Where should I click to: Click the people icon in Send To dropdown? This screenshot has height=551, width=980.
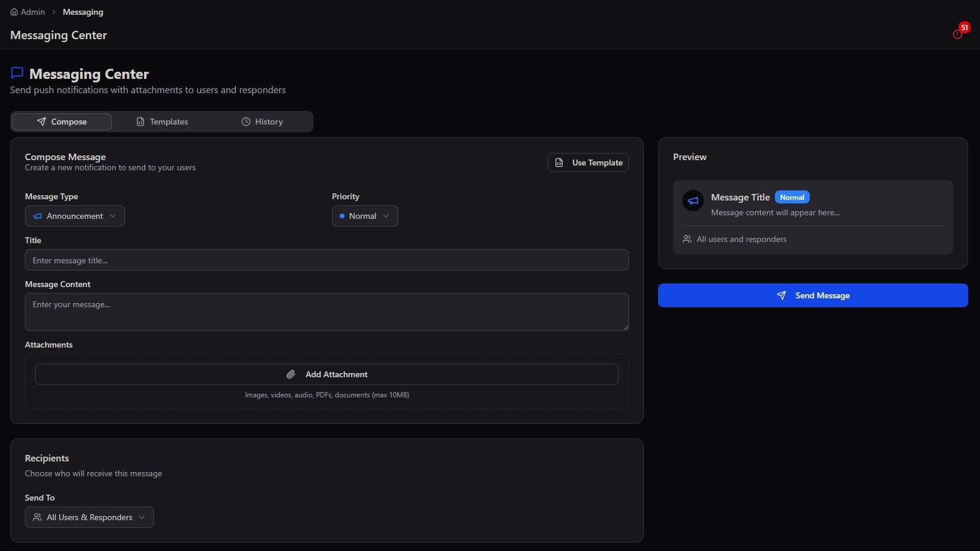[x=37, y=517]
